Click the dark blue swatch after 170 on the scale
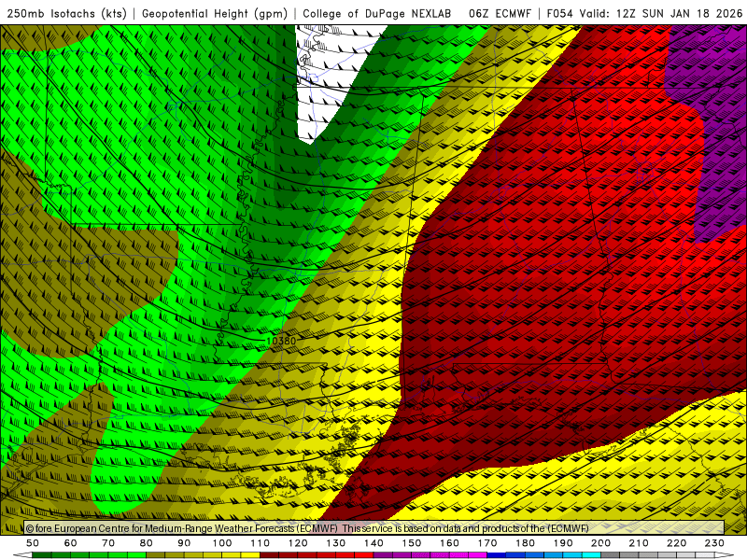This screenshot has width=747, height=560. (497, 555)
